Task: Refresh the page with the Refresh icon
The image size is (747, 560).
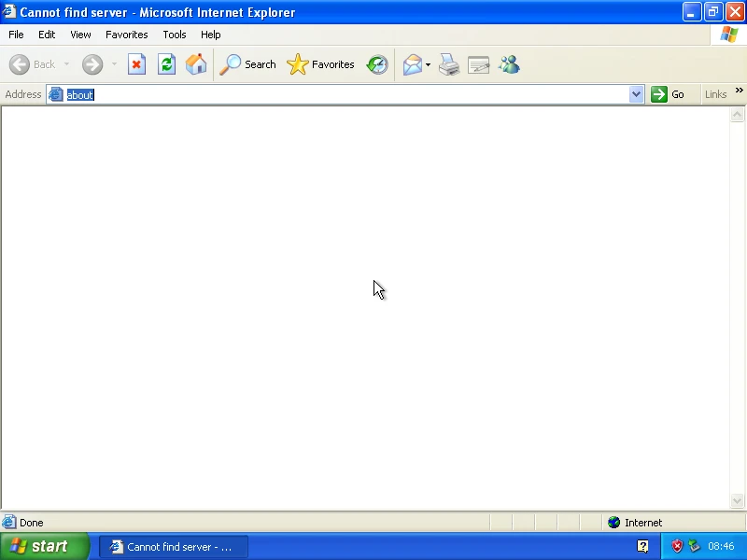Action: click(x=166, y=64)
